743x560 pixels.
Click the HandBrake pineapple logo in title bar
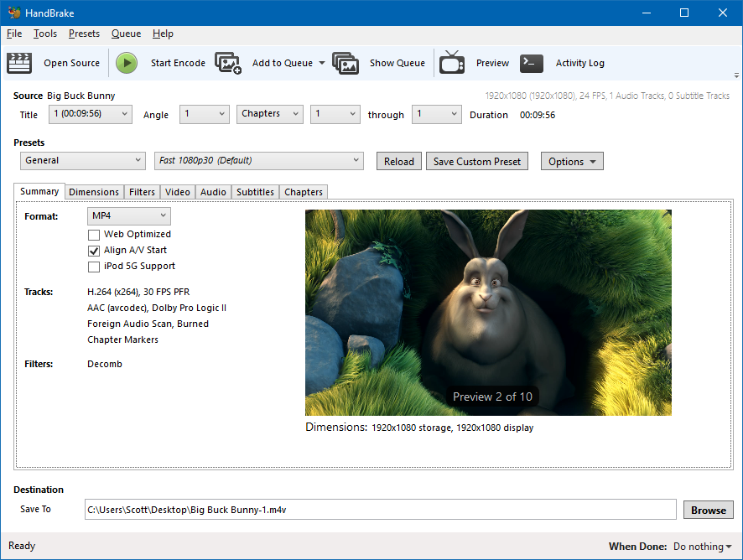coord(14,13)
